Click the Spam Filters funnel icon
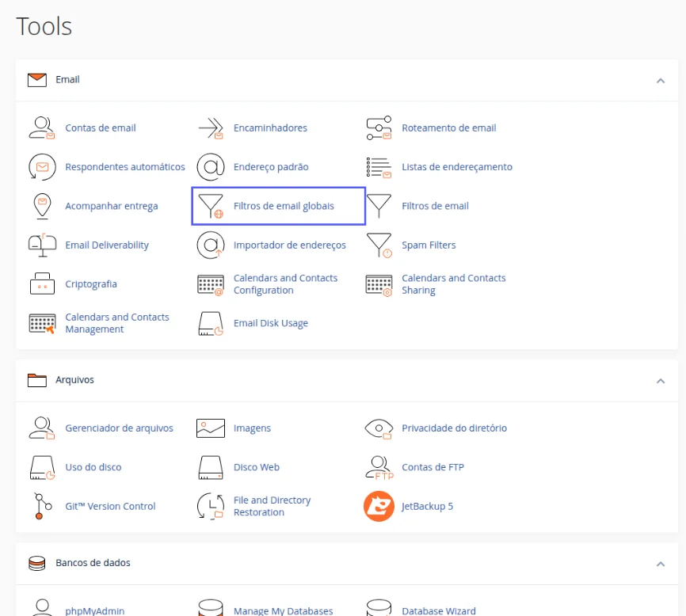Screen dimensions: 686x616 [x=379, y=245]
